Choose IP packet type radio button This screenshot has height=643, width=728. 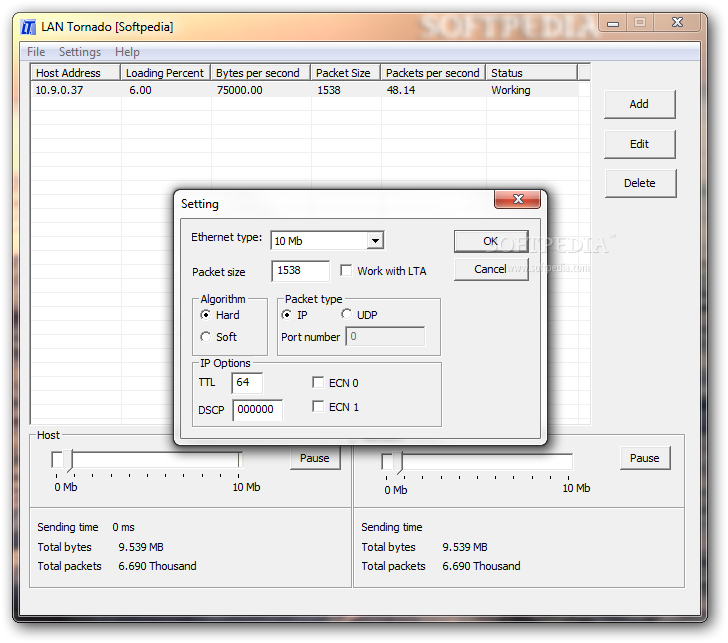(x=286, y=315)
